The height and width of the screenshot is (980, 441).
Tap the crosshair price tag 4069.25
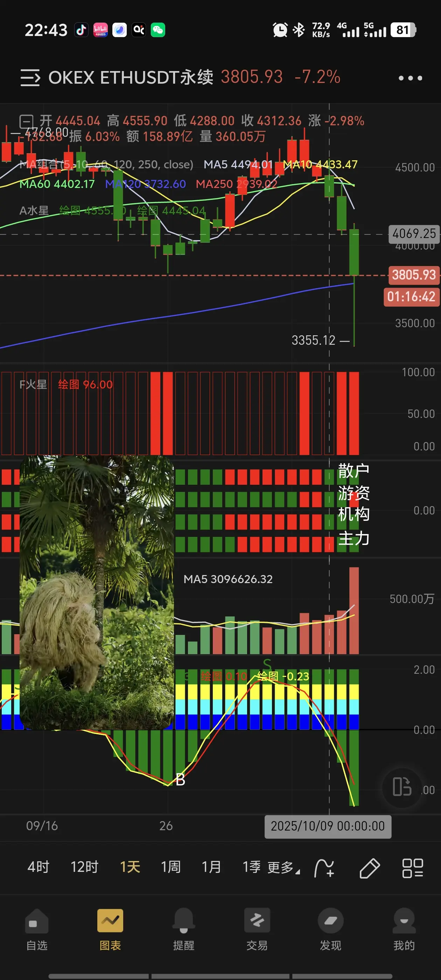(414, 233)
